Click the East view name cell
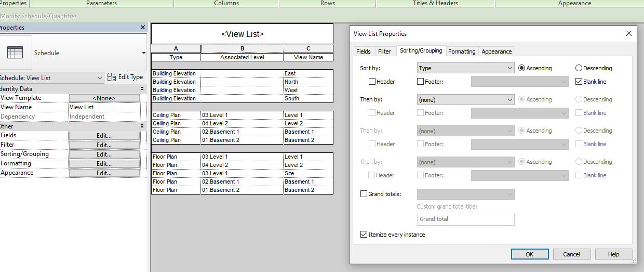644x272 pixels. pyautogui.click(x=308, y=73)
